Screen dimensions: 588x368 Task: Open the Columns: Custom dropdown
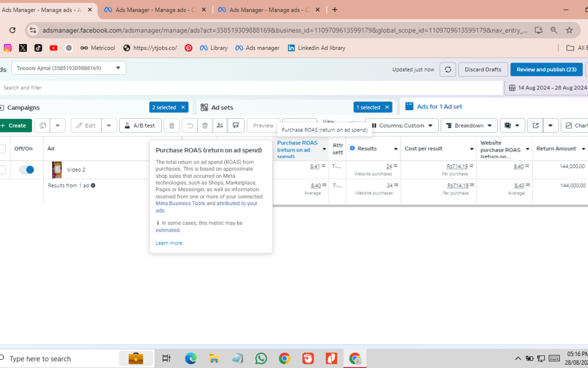tap(402, 125)
